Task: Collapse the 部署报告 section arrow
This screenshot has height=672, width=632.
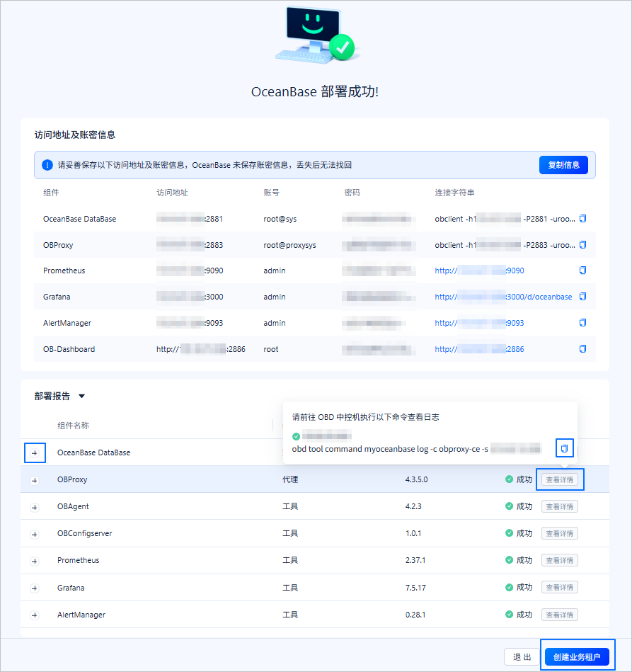Action: pos(81,397)
